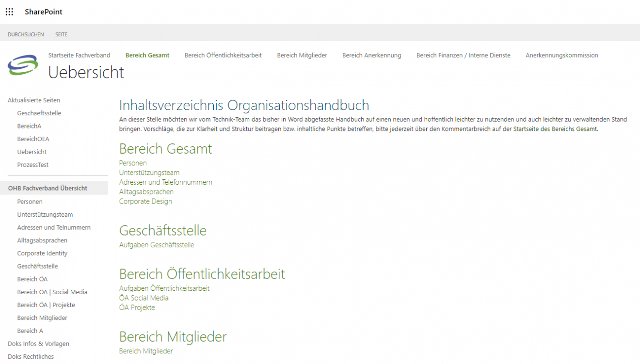Open Bereich Mitglieder in top navigation

coord(302,55)
